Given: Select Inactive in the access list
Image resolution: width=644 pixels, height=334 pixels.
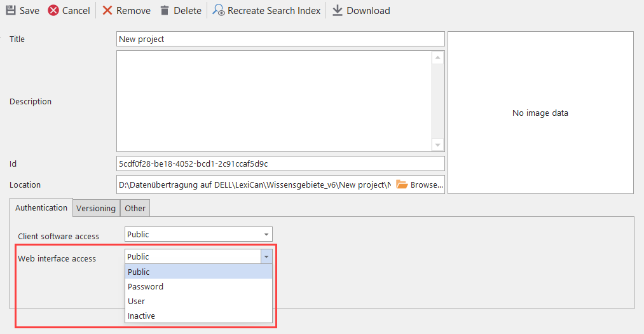Looking at the screenshot, I should coord(141,316).
